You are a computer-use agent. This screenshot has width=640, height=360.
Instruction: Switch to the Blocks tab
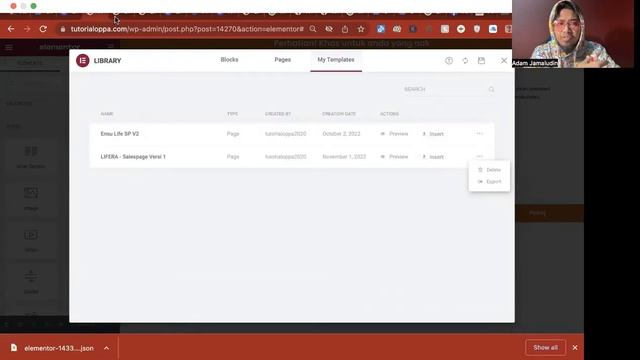229,60
